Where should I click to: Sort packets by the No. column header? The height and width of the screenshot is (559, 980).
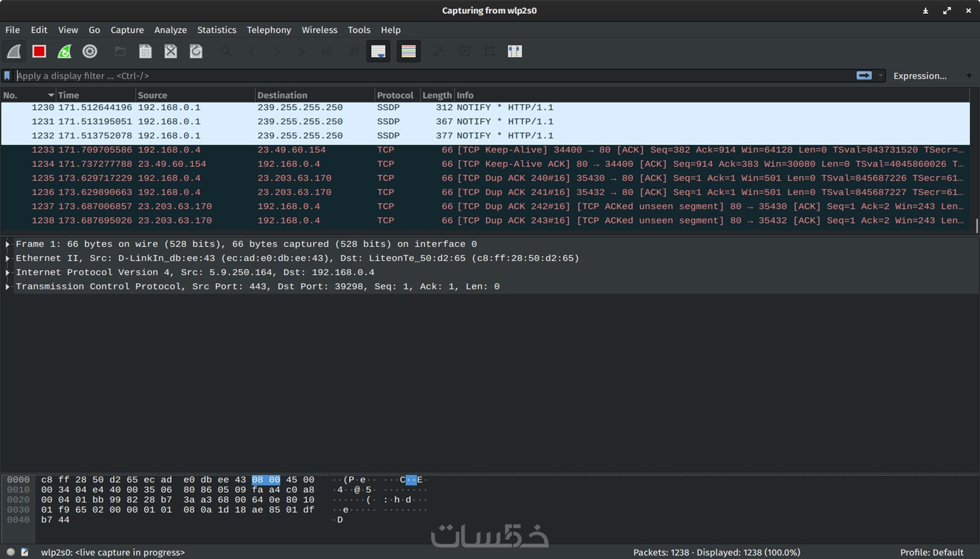28,95
